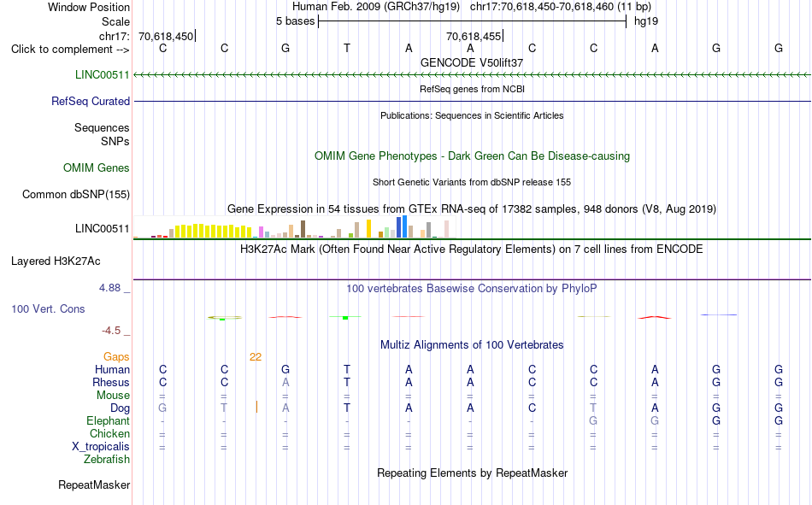Image resolution: width=812 pixels, height=505 pixels.
Task: Select the Zebrafish alignment row label
Action: [x=107, y=459]
